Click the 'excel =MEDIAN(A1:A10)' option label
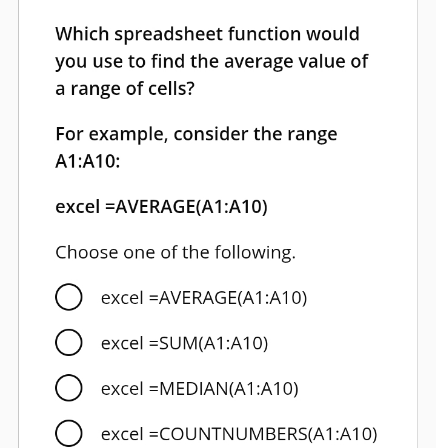436x448 pixels. (200, 388)
